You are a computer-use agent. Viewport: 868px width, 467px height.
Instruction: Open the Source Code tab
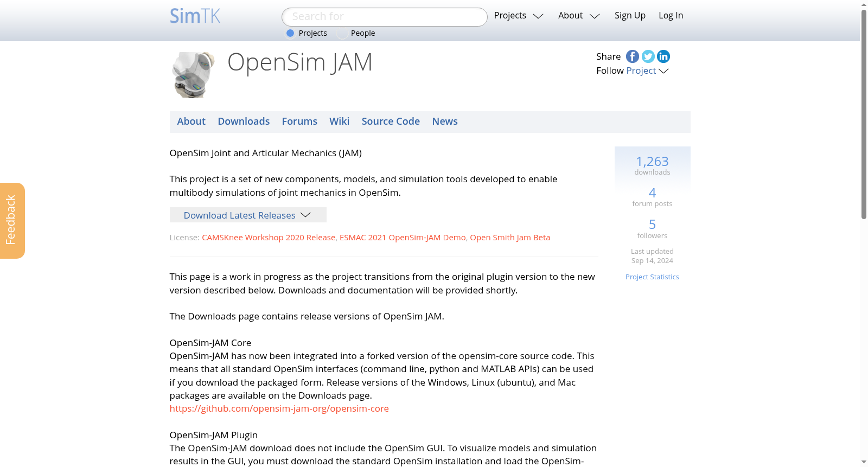point(391,121)
